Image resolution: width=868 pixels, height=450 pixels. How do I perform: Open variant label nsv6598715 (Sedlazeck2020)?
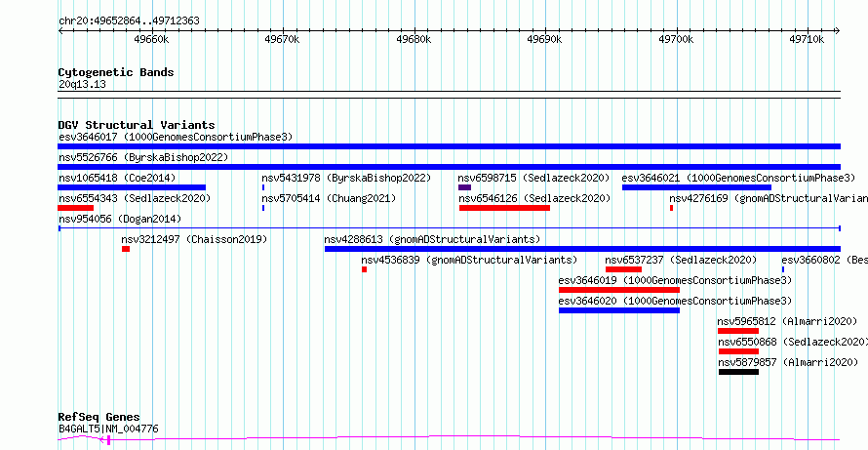click(x=533, y=178)
